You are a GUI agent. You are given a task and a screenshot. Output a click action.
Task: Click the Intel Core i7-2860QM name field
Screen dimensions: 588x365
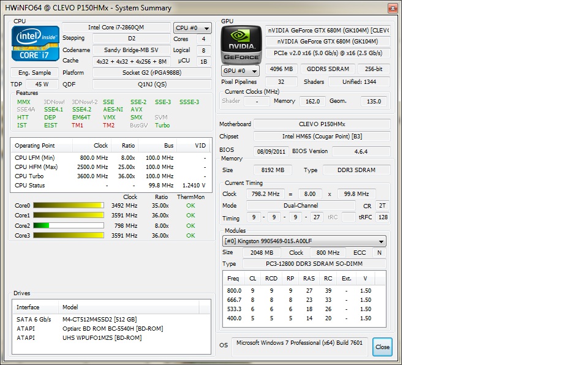pyautogui.click(x=116, y=28)
